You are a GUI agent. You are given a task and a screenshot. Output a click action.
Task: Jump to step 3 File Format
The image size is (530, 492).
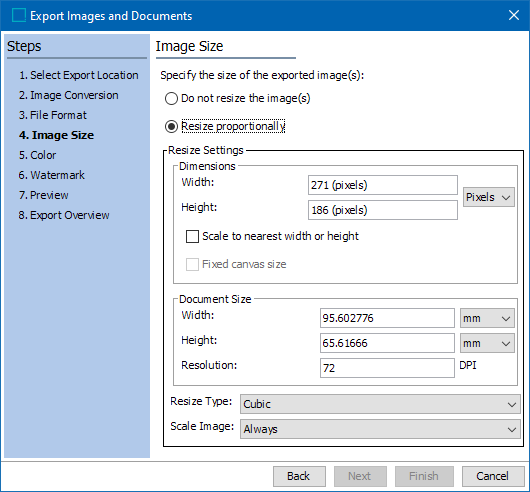[x=53, y=115]
